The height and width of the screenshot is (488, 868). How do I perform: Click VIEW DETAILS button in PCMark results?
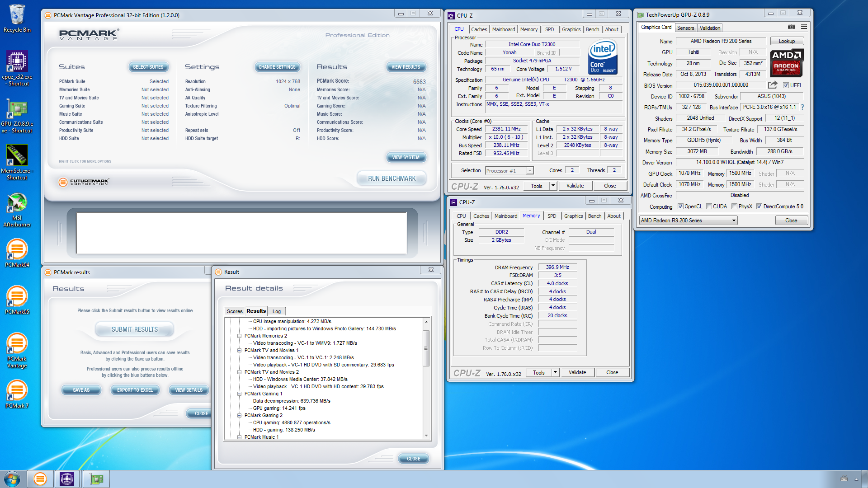point(189,390)
